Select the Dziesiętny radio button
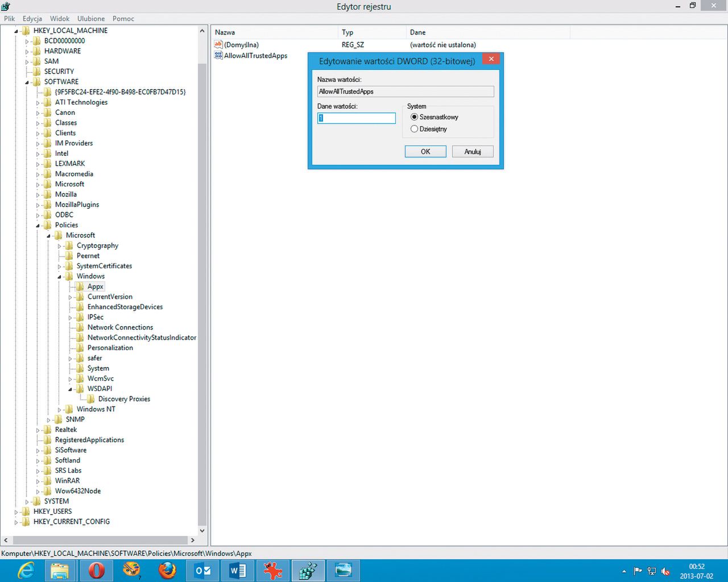The height and width of the screenshot is (582, 728). pyautogui.click(x=414, y=129)
